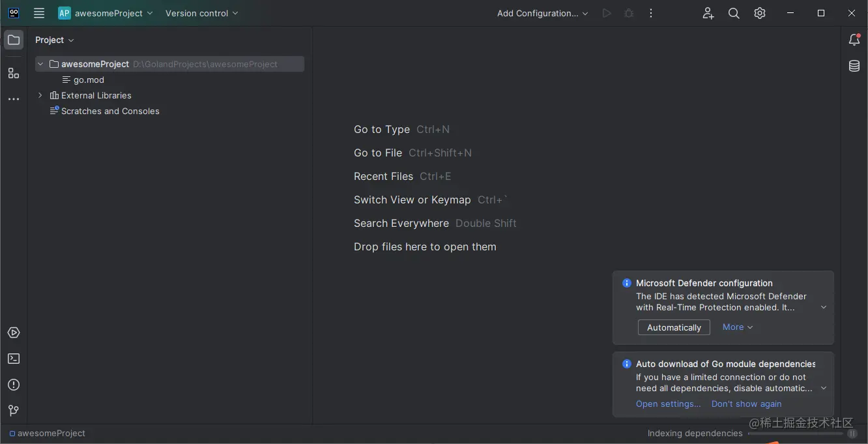
Task: Click Auto download of Go module dependencies title
Action: [x=726, y=364]
